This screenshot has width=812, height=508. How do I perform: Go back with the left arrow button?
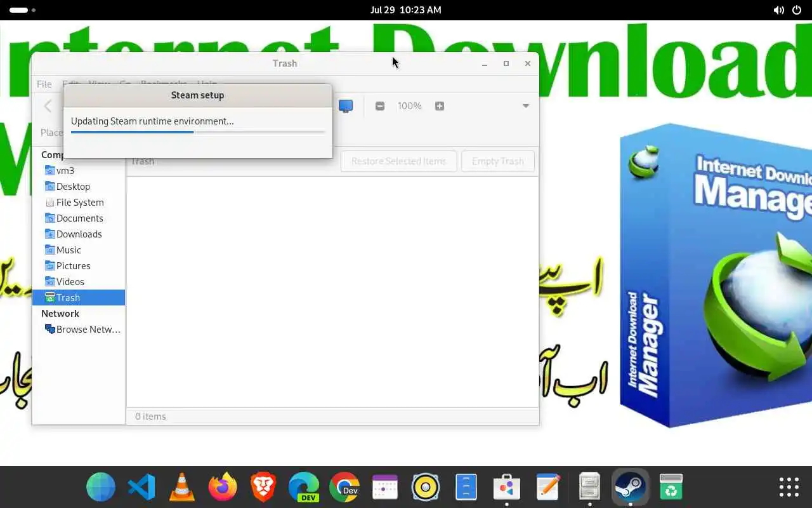pos(48,106)
